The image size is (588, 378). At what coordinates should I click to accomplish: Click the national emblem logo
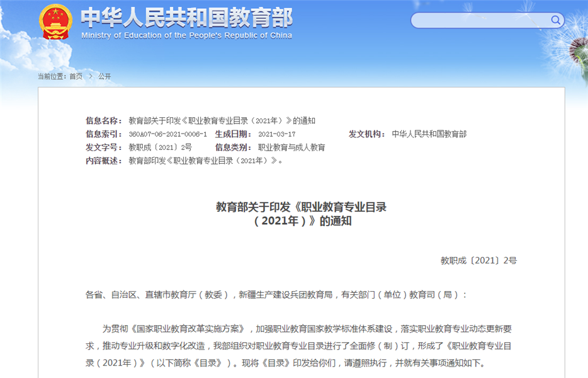pos(55,22)
